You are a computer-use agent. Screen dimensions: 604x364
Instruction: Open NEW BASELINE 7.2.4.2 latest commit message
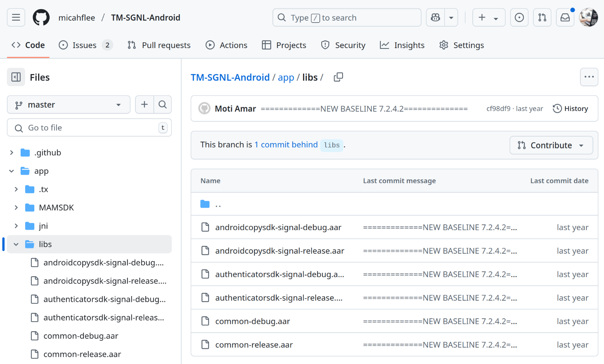pos(364,109)
